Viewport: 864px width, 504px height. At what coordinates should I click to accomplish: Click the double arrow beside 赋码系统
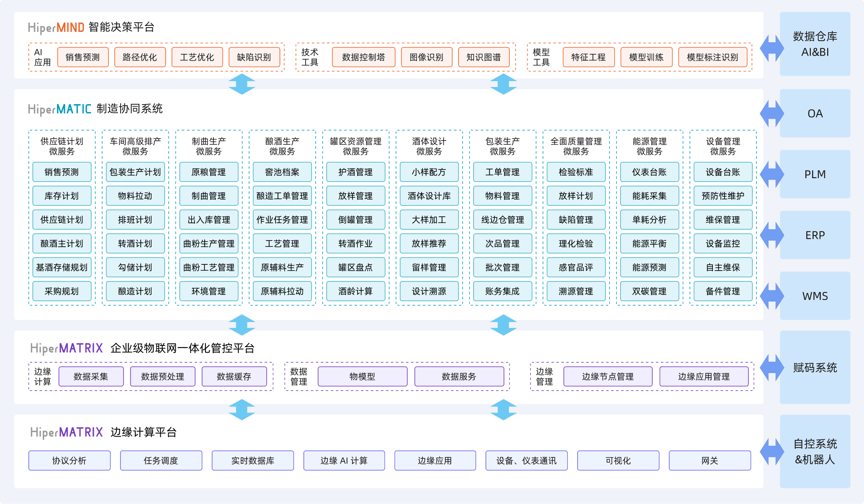[x=772, y=368]
